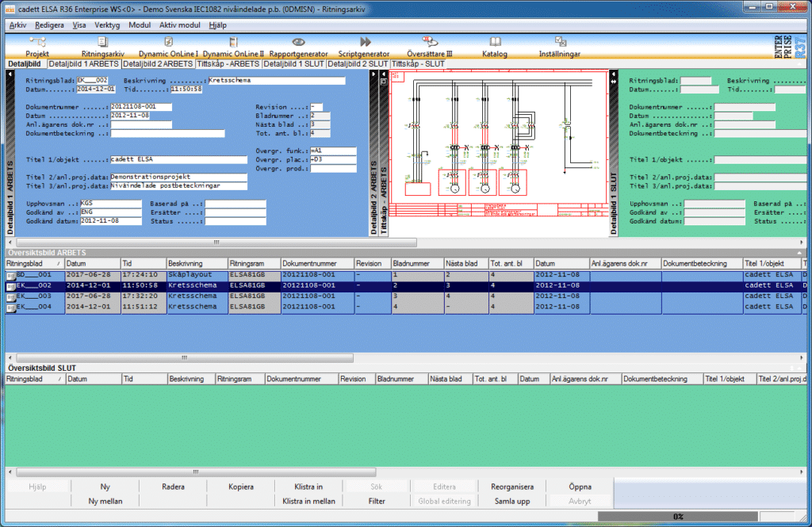Select the 11:51:12 time cell in row EK___004

(144, 307)
